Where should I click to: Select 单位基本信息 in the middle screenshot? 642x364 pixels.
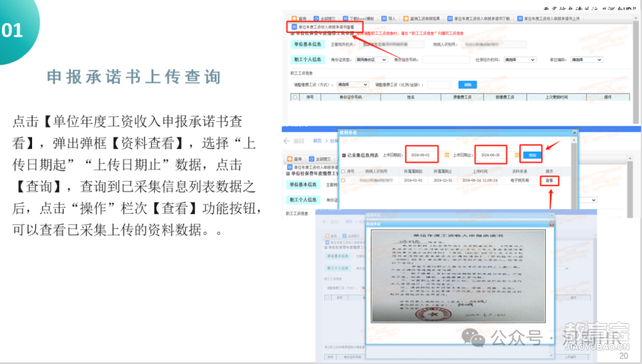[x=303, y=185]
